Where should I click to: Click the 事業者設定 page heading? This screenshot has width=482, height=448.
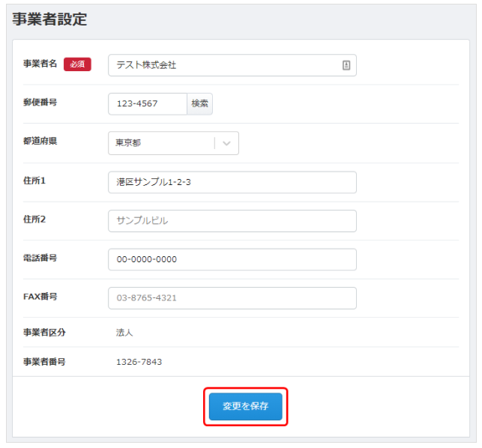(x=49, y=19)
